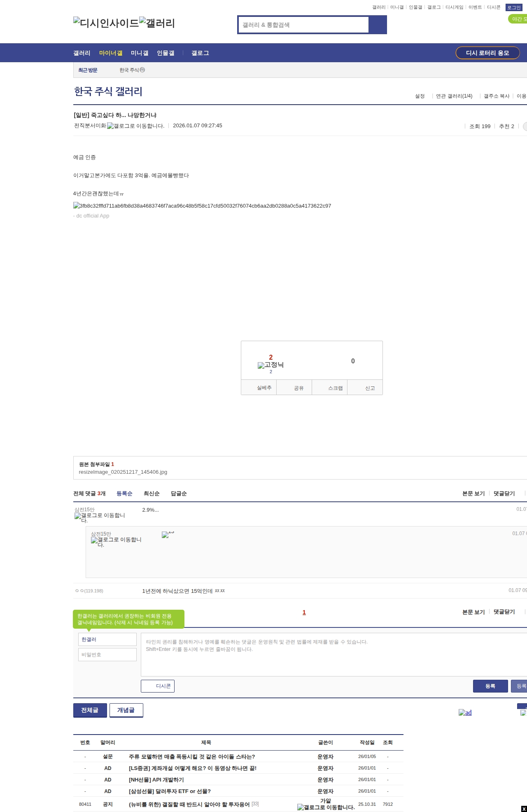Sort comments by 최신순
The image size is (527, 812).
pyautogui.click(x=152, y=493)
